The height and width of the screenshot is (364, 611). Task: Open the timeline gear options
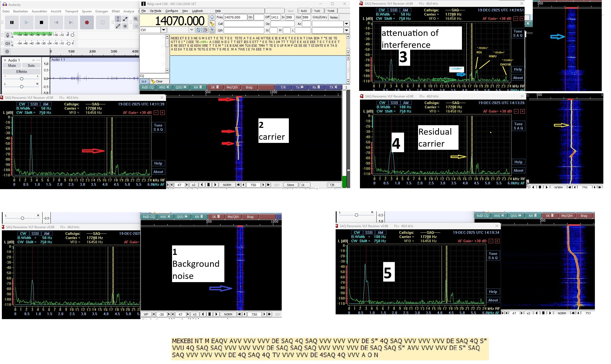tap(7, 52)
